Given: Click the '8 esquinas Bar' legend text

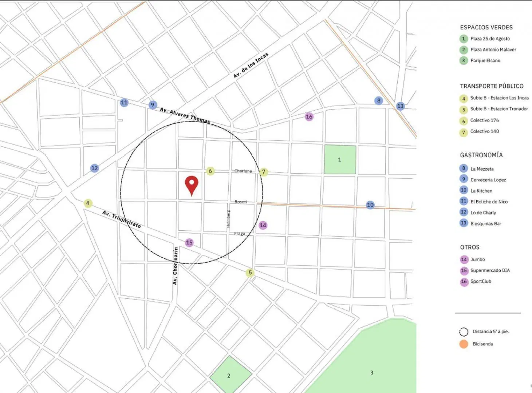Looking at the screenshot, I should 486,223.
